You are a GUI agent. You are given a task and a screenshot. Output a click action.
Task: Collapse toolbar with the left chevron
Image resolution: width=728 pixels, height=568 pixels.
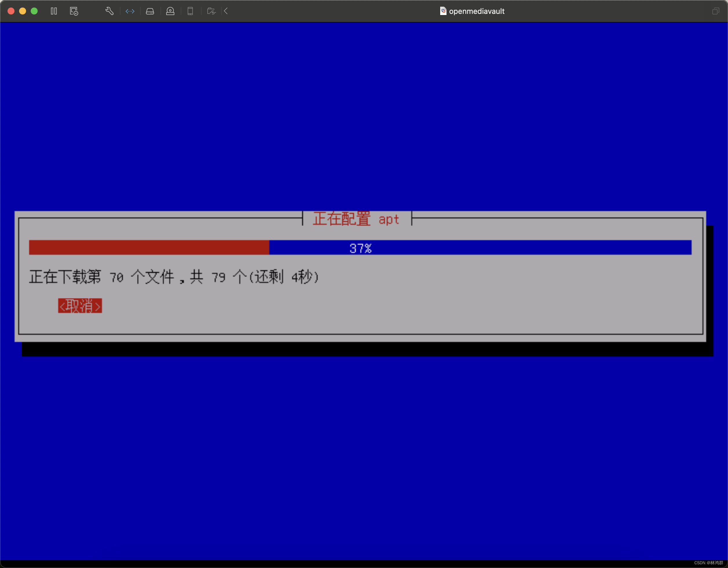coord(226,11)
